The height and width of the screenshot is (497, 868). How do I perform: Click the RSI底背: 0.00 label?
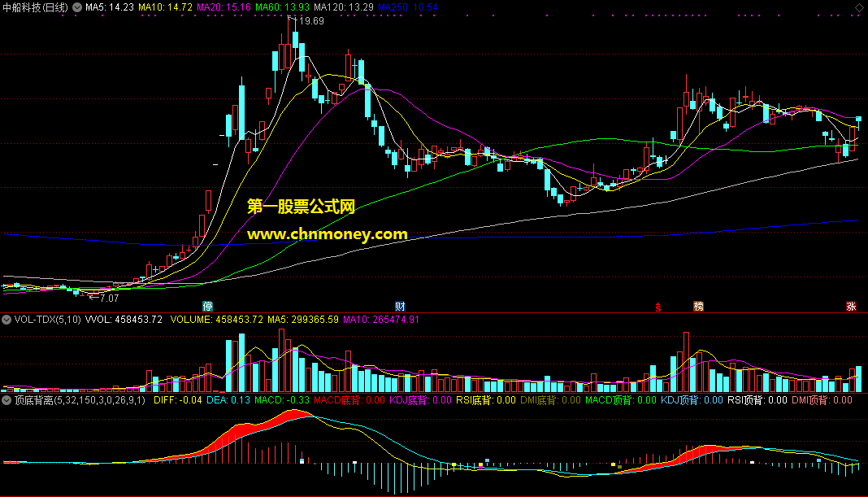pos(486,400)
